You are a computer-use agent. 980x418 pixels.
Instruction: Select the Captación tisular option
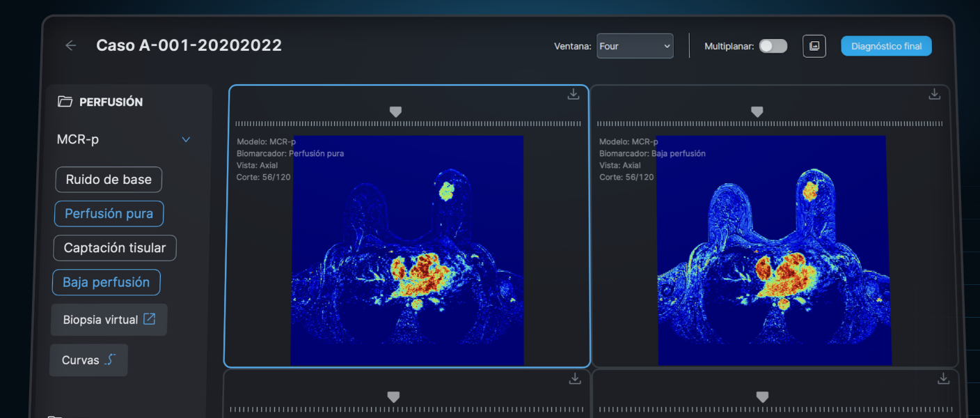[x=115, y=248]
